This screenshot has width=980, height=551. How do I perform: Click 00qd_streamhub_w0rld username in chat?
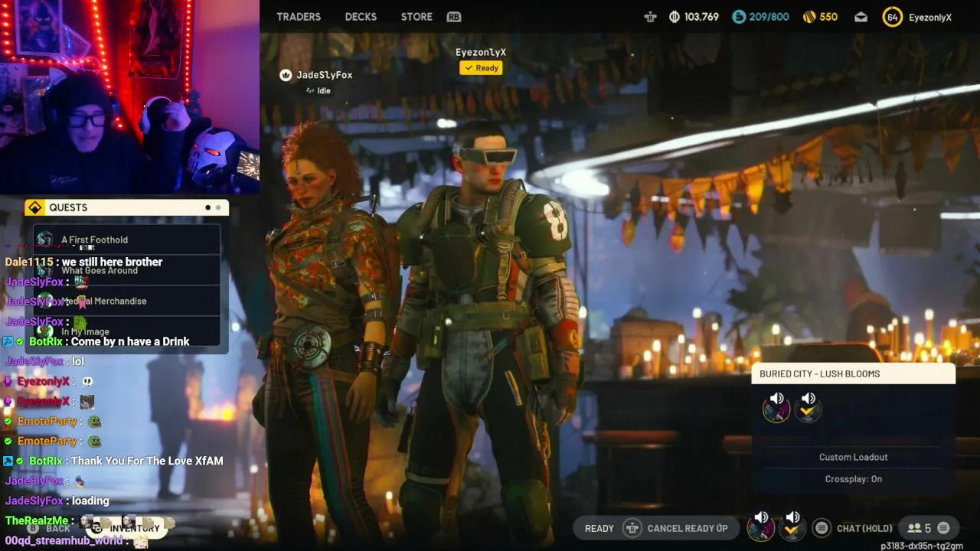[64, 540]
